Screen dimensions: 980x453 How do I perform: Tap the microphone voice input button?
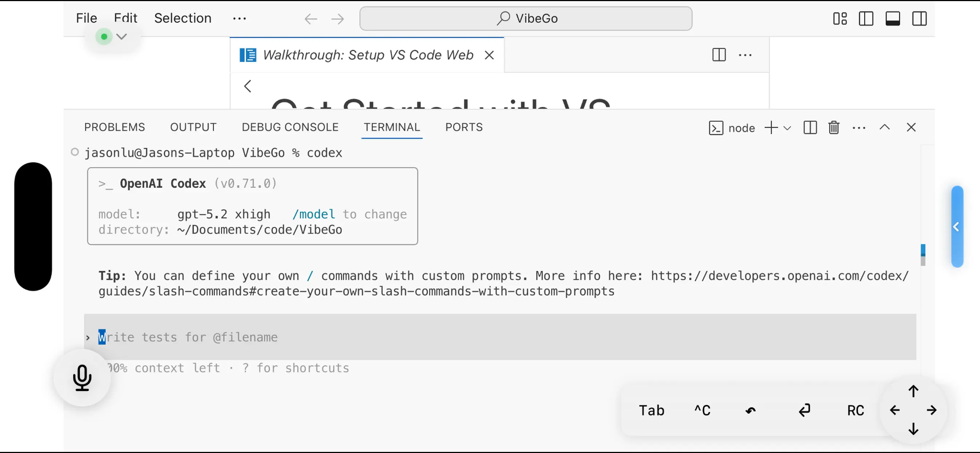click(x=82, y=377)
